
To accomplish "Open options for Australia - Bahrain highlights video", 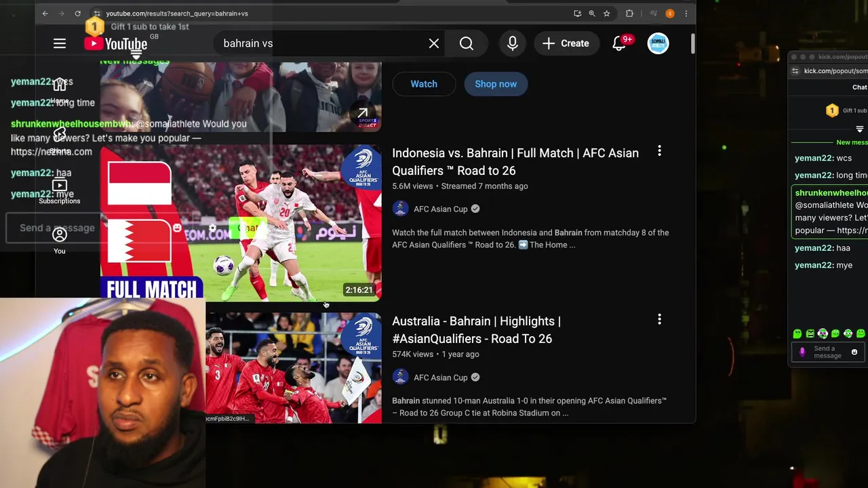I will (659, 319).
